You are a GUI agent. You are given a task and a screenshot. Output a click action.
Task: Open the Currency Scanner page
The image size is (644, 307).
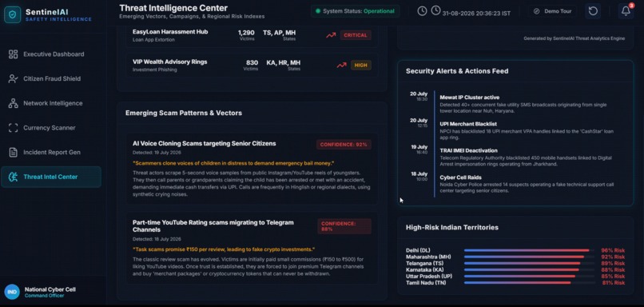(x=51, y=128)
